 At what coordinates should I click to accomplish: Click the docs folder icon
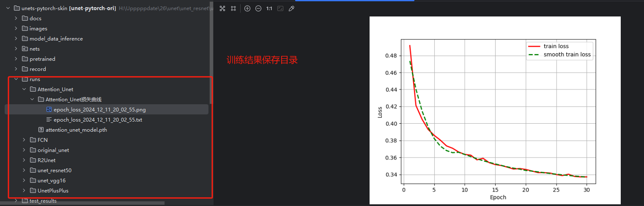[25, 18]
